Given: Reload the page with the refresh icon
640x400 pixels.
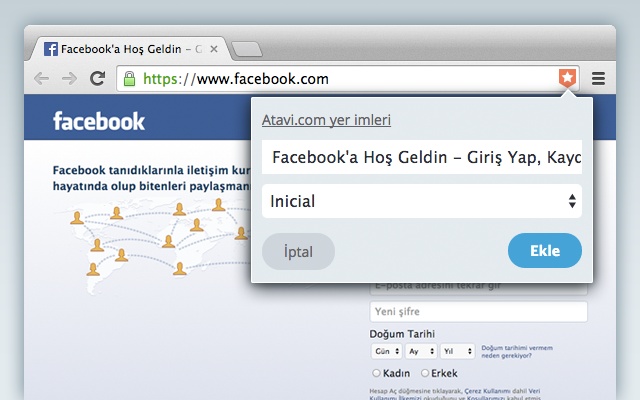Looking at the screenshot, I should tap(98, 78).
